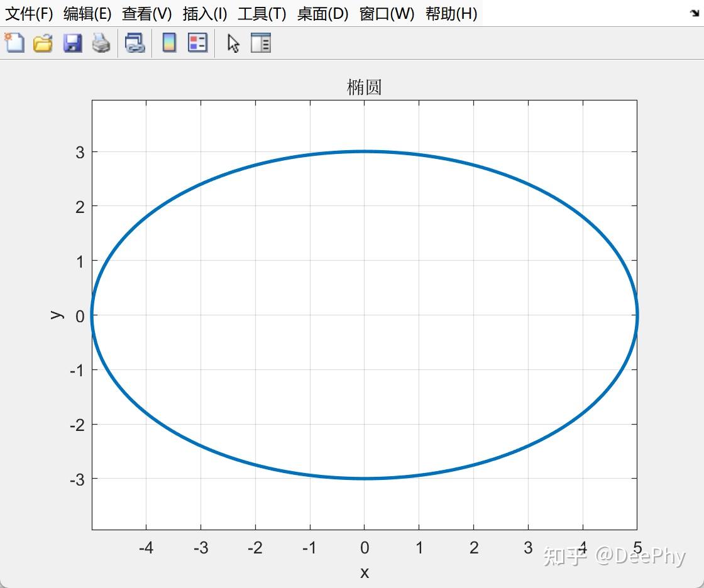Print the figure using the printer icon
Image resolution: width=704 pixels, height=588 pixels.
pyautogui.click(x=101, y=43)
